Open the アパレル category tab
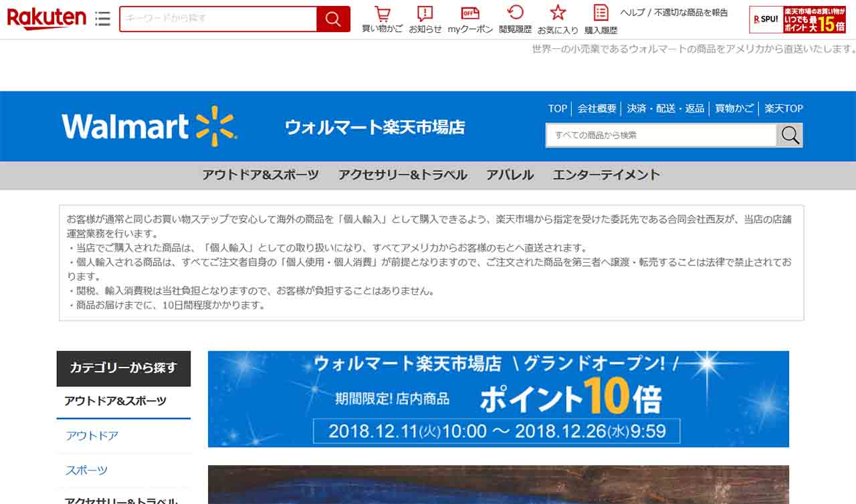Screen dimensions: 856x504 tap(510, 175)
